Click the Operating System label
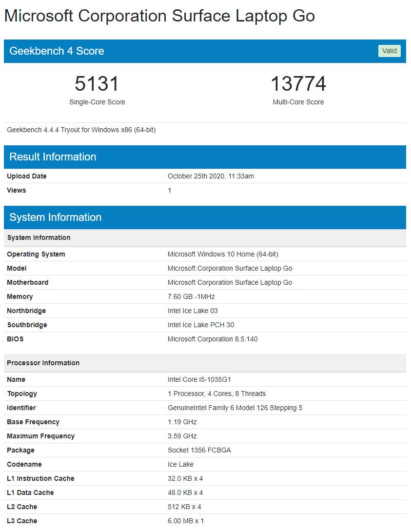 [x=36, y=254]
